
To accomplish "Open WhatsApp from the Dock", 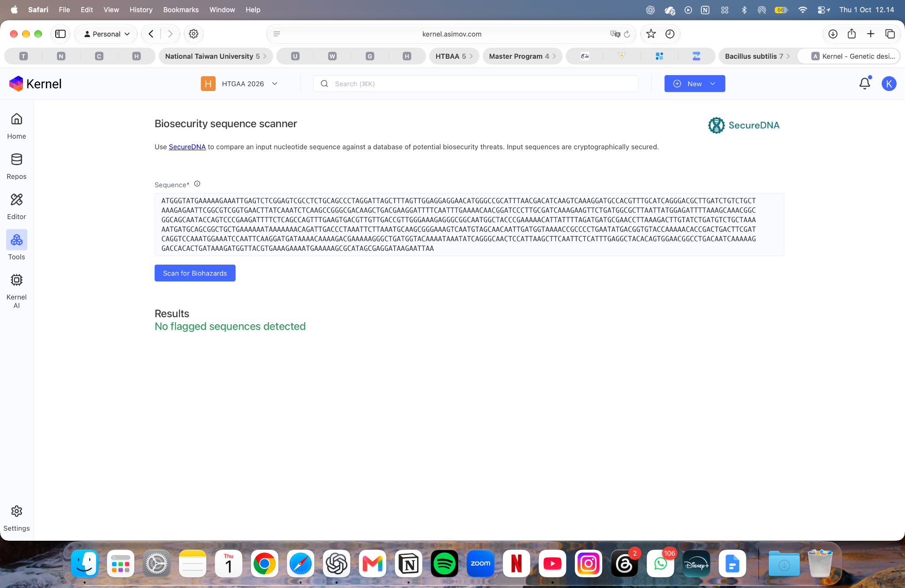I will [660, 564].
